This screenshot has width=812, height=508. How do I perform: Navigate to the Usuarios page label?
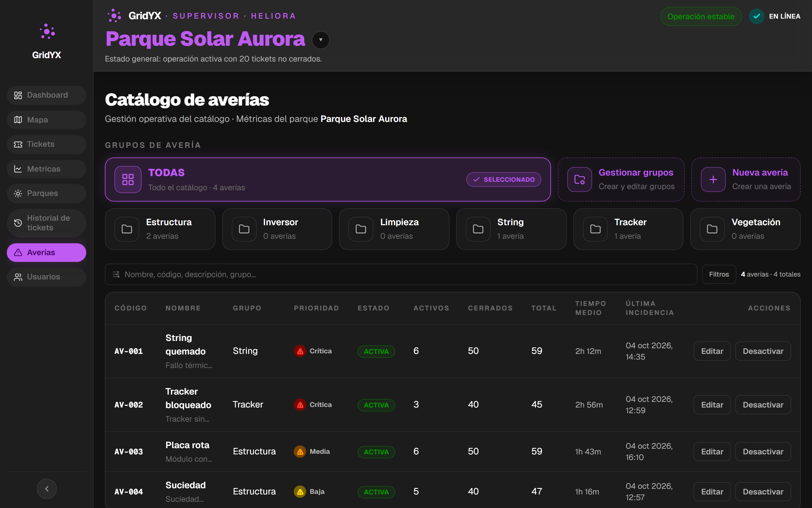click(x=44, y=277)
